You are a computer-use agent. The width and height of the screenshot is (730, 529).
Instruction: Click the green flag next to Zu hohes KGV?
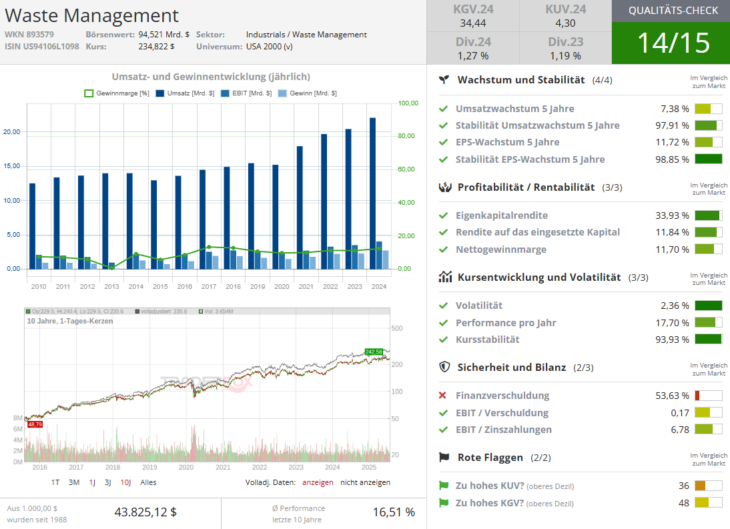[443, 503]
